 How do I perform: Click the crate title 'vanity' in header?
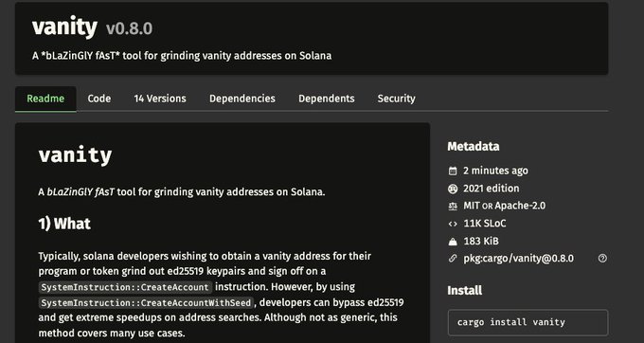coord(65,27)
